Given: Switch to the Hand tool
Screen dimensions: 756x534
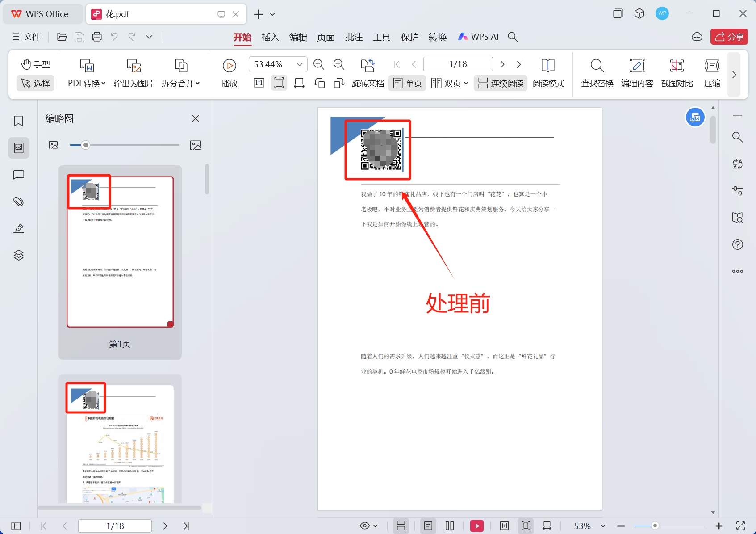Looking at the screenshot, I should click(36, 64).
